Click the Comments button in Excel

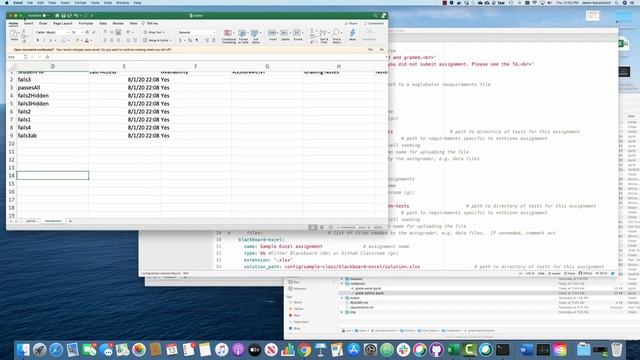pos(374,23)
